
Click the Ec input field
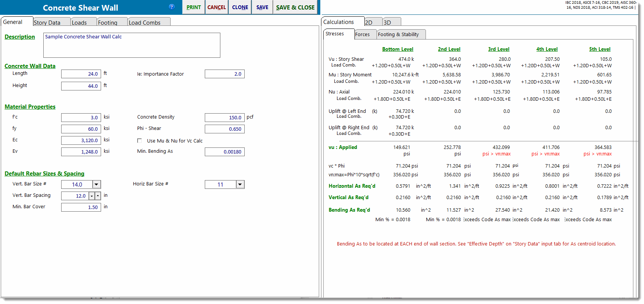(x=81, y=140)
